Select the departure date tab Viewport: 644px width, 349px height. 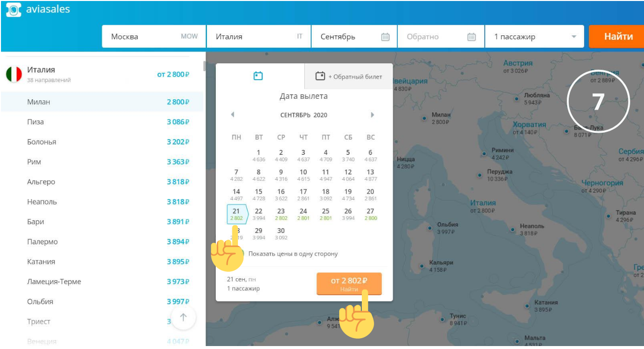259,76
